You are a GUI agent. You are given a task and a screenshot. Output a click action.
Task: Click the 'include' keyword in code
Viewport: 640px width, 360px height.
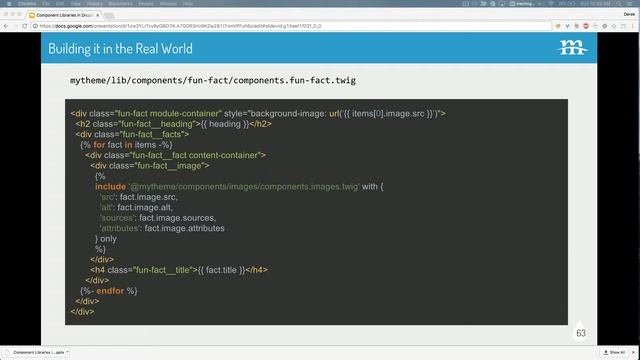[x=111, y=187]
